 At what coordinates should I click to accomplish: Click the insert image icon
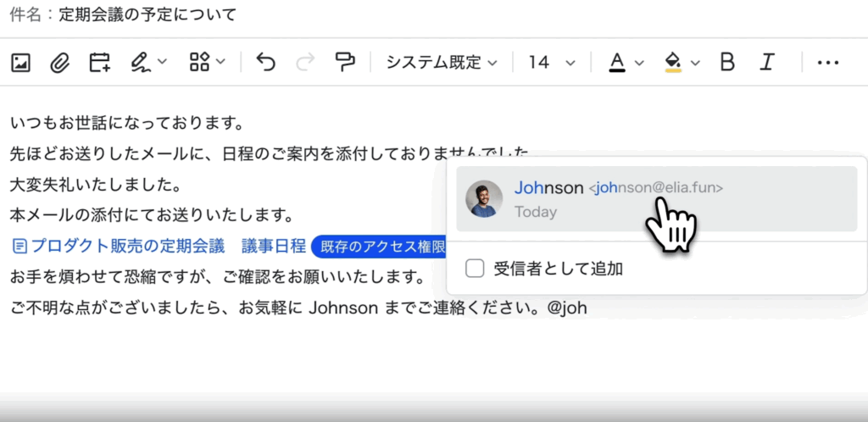tap(21, 62)
